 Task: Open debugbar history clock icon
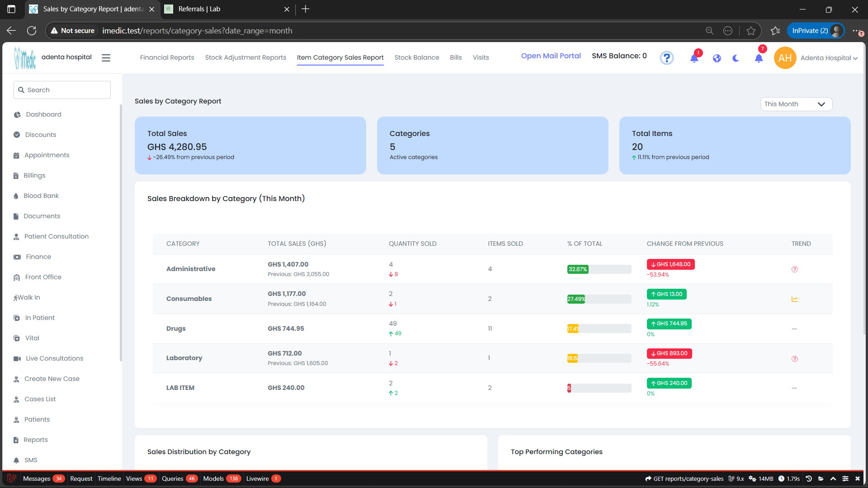(x=809, y=479)
